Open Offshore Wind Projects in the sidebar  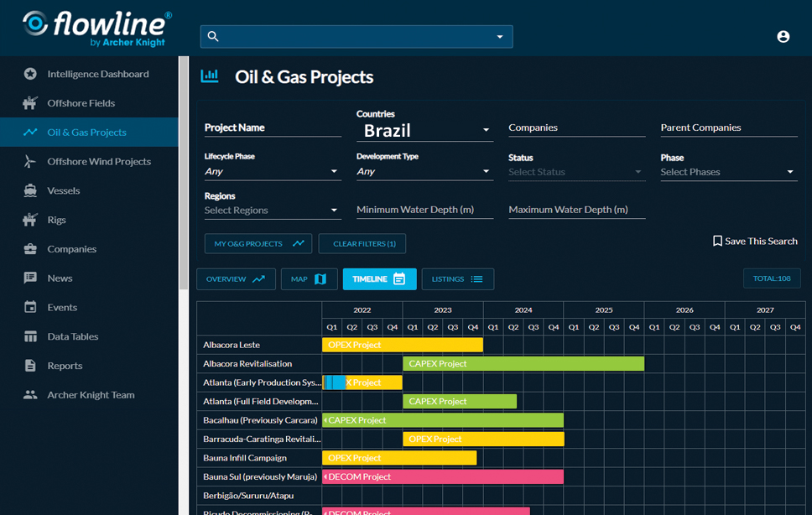click(89, 162)
